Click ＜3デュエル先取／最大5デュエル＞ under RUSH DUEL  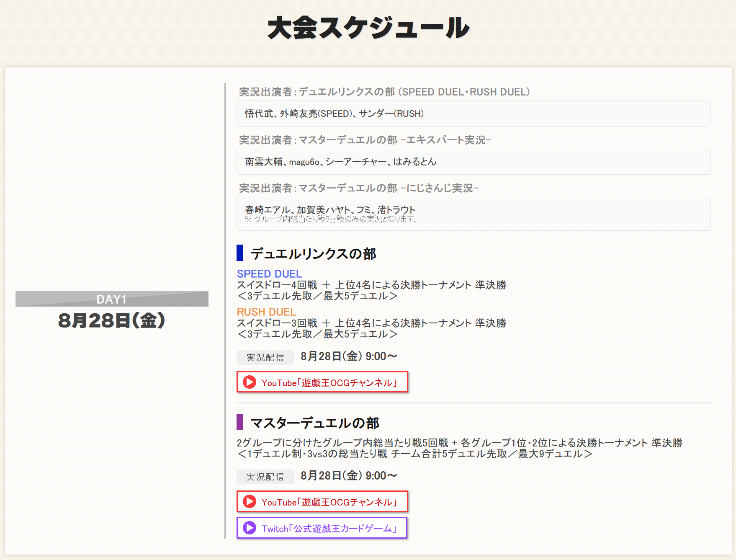pos(317,334)
